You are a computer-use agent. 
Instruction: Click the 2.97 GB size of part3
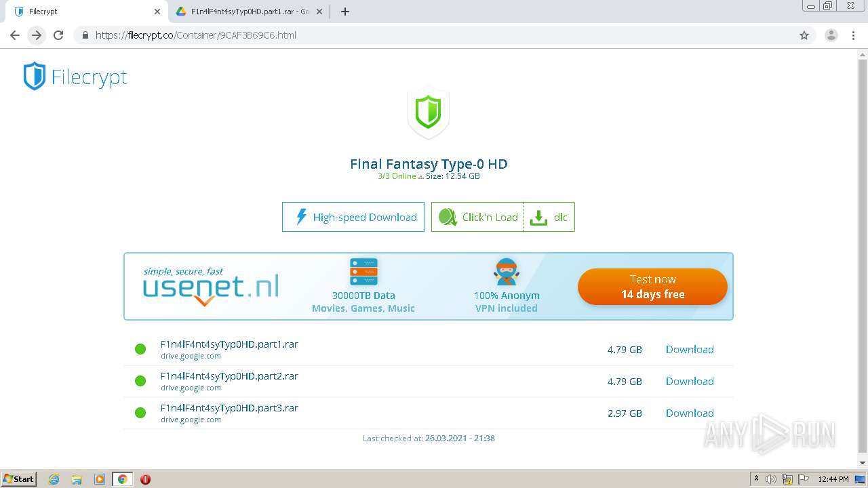click(625, 413)
